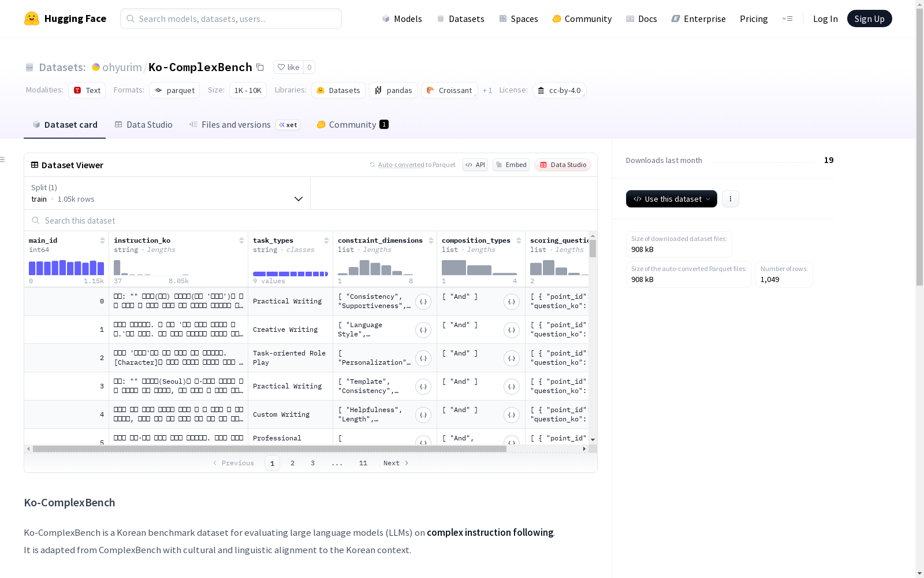Sort by task_types column
Image resolution: width=924 pixels, height=578 pixels.
click(326, 240)
